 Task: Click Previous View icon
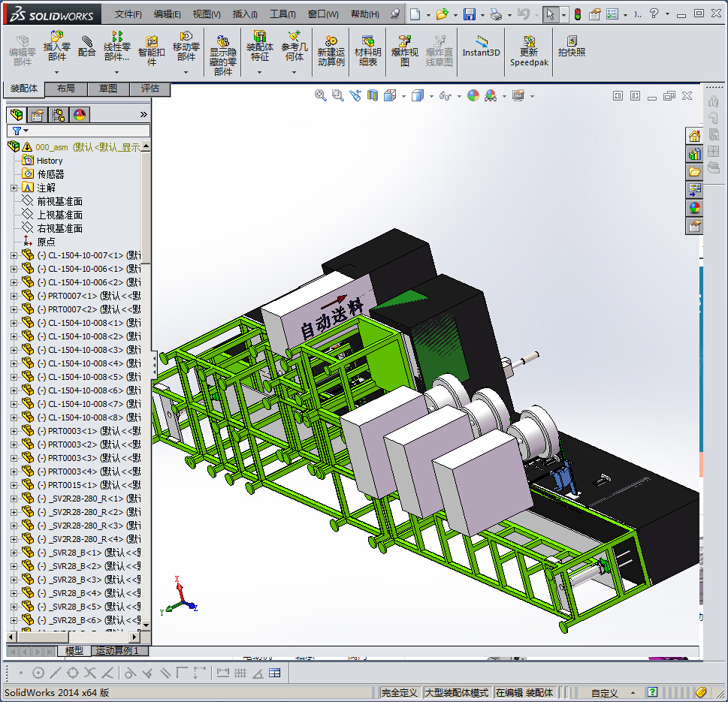coord(355,95)
